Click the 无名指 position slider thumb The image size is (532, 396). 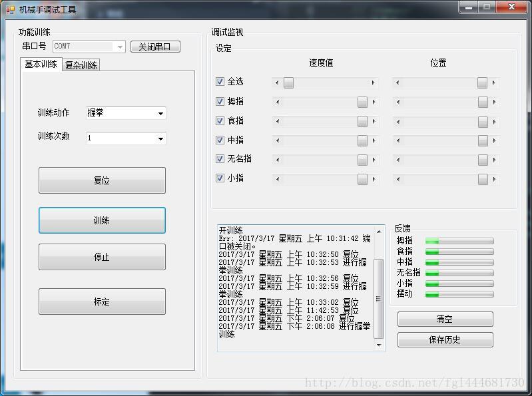483,160
